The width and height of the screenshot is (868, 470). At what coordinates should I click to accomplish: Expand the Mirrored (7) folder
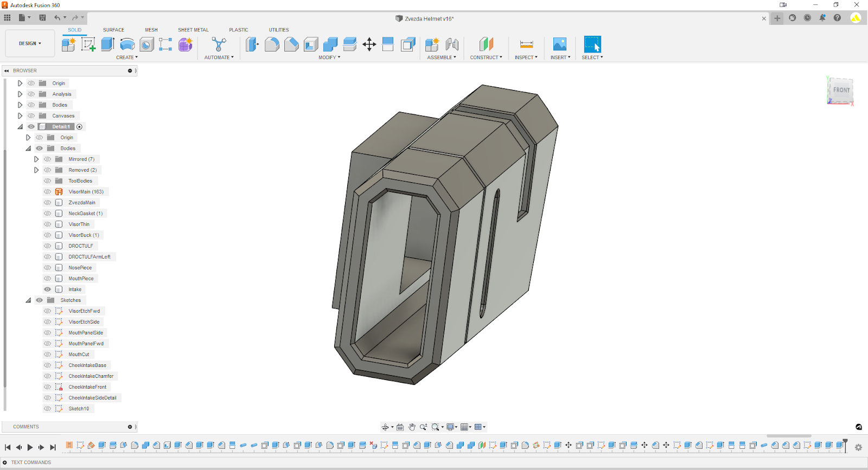(x=36, y=159)
